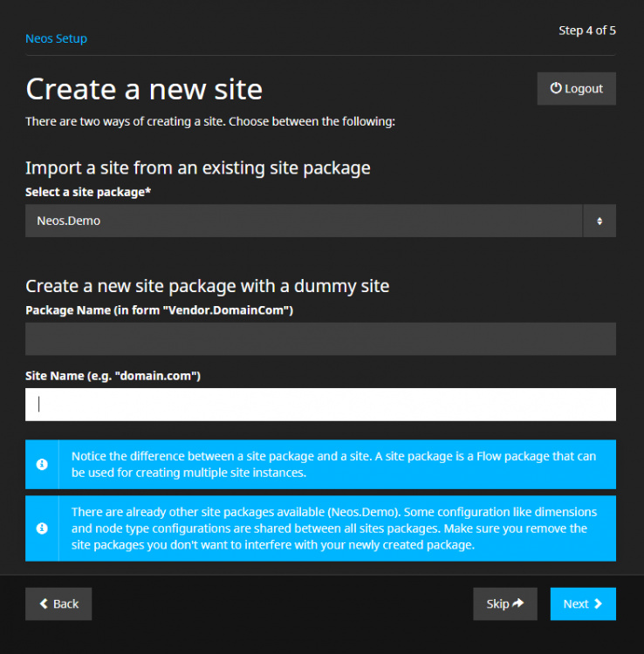The width and height of the screenshot is (644, 654).
Task: Click notice text about site package difference
Action: [x=334, y=464]
